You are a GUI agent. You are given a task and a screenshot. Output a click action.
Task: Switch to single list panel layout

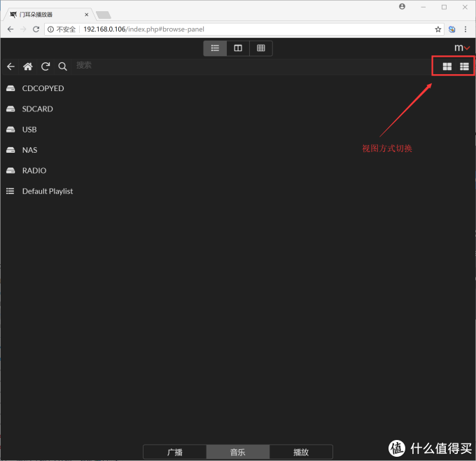(x=215, y=48)
